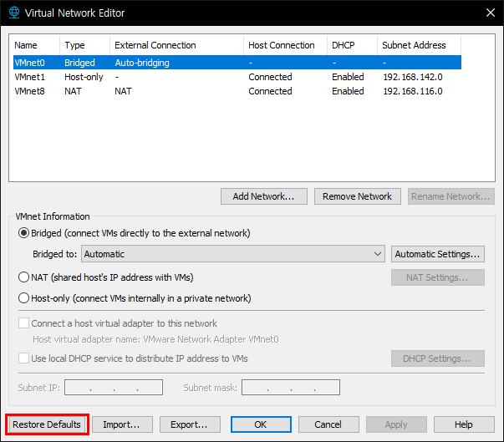Click the Apply button
504x442 pixels.
(x=396, y=424)
